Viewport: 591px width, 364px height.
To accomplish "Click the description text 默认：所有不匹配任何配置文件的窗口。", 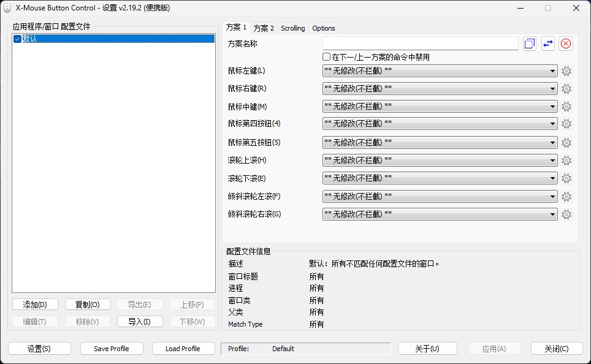I will pyautogui.click(x=374, y=264).
